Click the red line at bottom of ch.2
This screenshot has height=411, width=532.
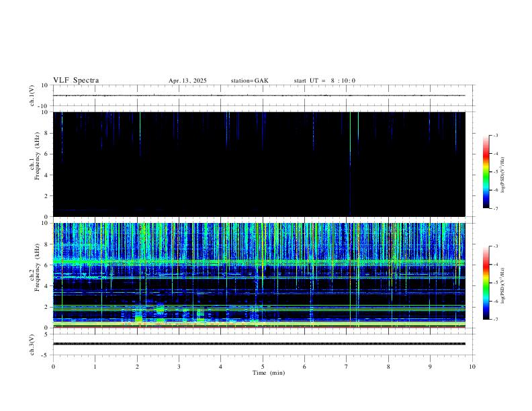coord(259,327)
